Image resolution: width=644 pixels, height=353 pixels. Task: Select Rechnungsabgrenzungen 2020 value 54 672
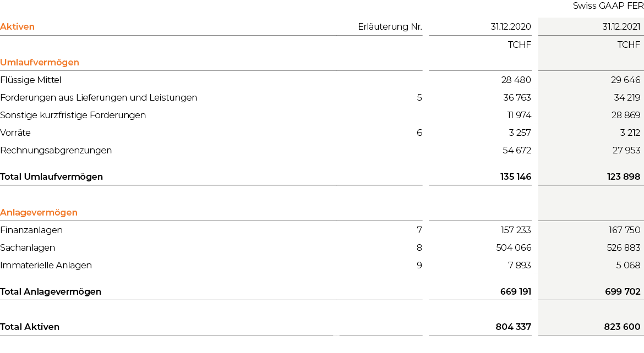coord(517,151)
